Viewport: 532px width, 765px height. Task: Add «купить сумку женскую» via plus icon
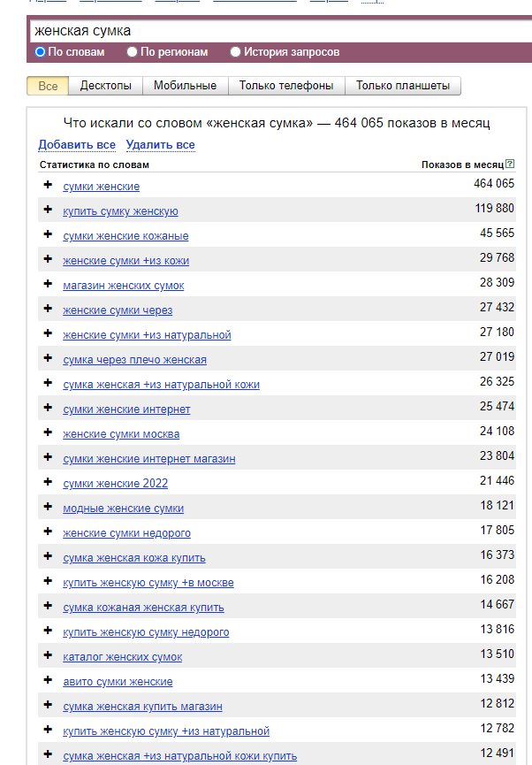(x=48, y=210)
